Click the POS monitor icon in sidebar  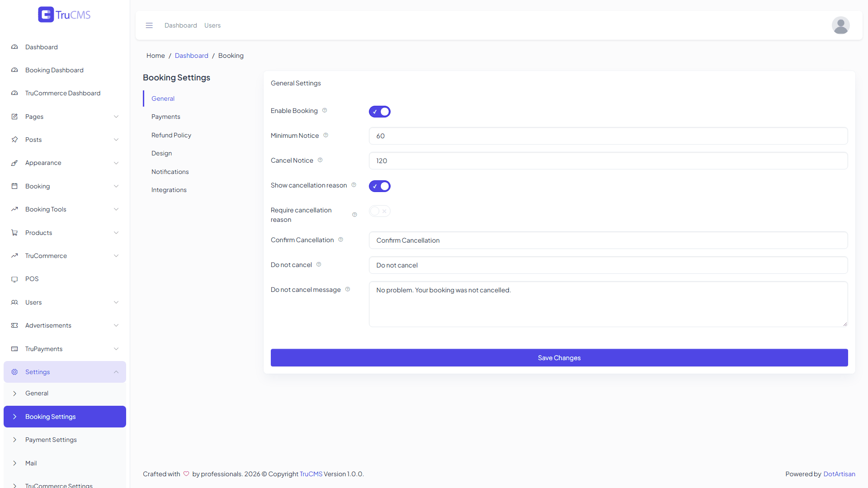pyautogui.click(x=14, y=279)
